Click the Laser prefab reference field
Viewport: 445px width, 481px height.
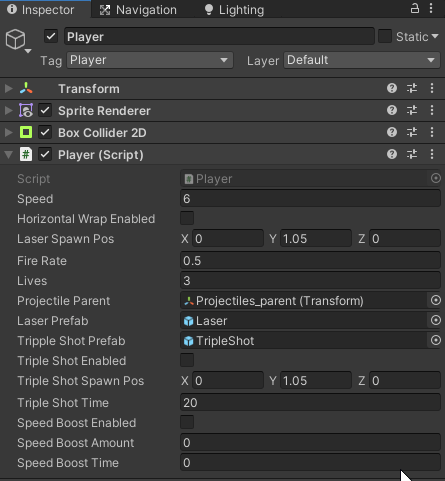click(x=305, y=321)
